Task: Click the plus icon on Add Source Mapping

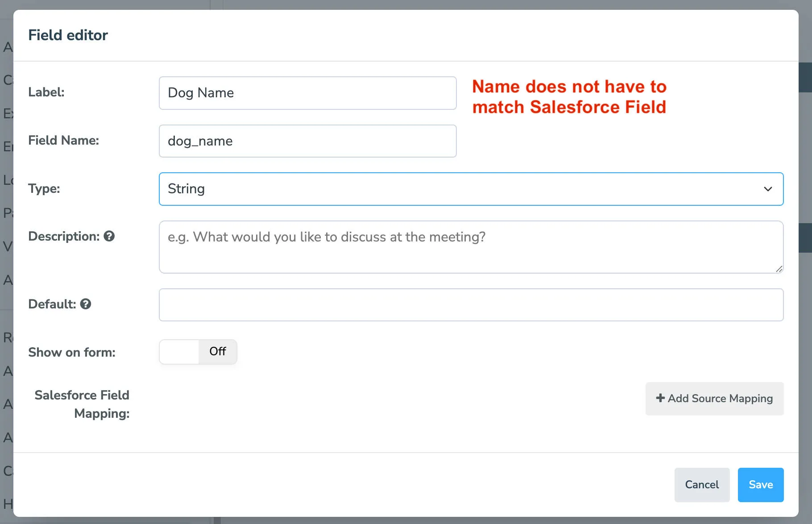Action: pyautogui.click(x=660, y=398)
